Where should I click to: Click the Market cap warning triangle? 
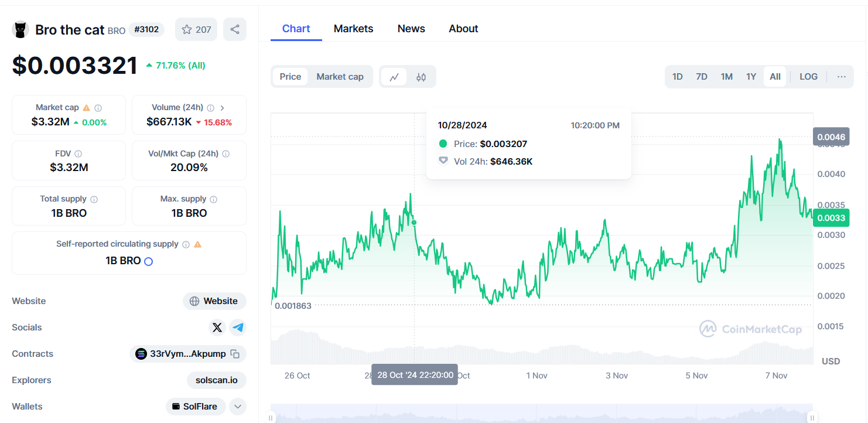pos(87,108)
